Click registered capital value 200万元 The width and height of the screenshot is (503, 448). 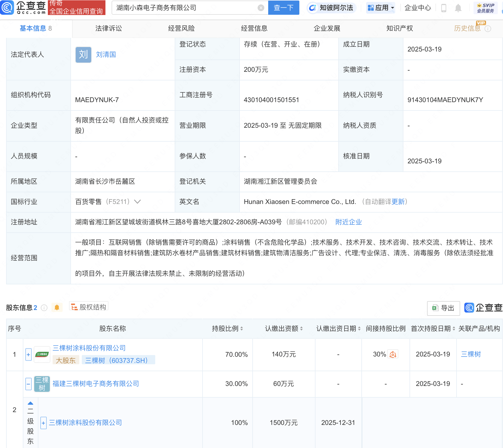(x=256, y=70)
